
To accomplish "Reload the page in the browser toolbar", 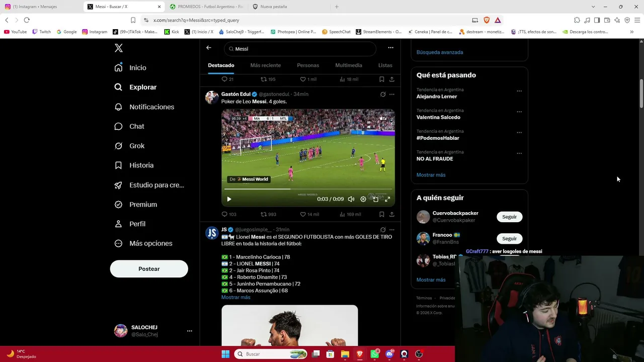I will pos(27,20).
